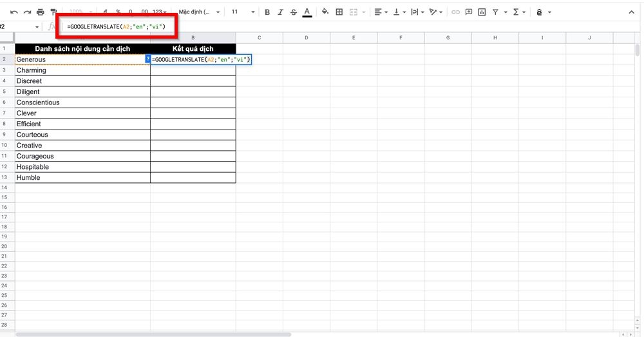Select the cell containing 'Creative'
The height and width of the screenshot is (337, 644).
(x=82, y=145)
